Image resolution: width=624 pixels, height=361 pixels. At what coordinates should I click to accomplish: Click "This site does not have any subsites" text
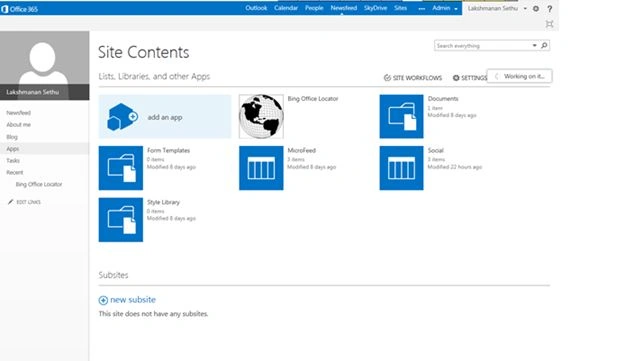click(x=153, y=314)
